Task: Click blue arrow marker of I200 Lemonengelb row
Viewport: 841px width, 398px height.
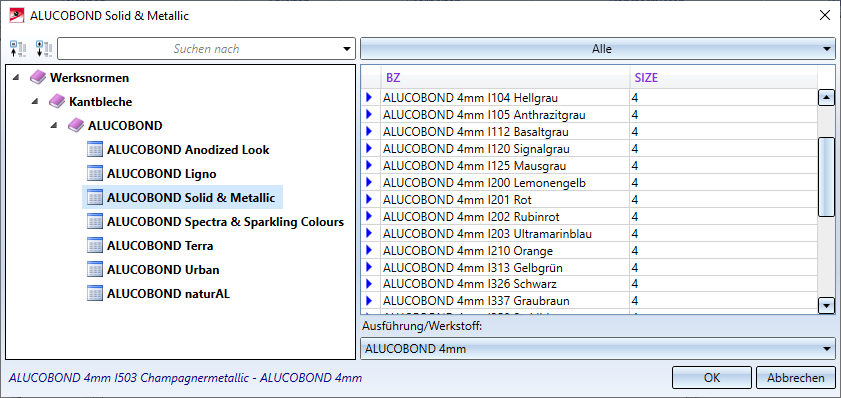Action: coord(368,183)
